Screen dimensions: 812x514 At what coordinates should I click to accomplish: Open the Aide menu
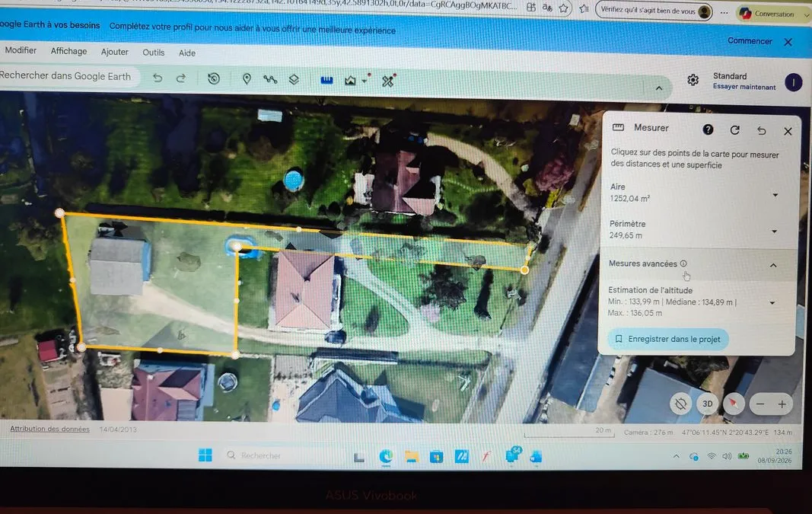(187, 53)
